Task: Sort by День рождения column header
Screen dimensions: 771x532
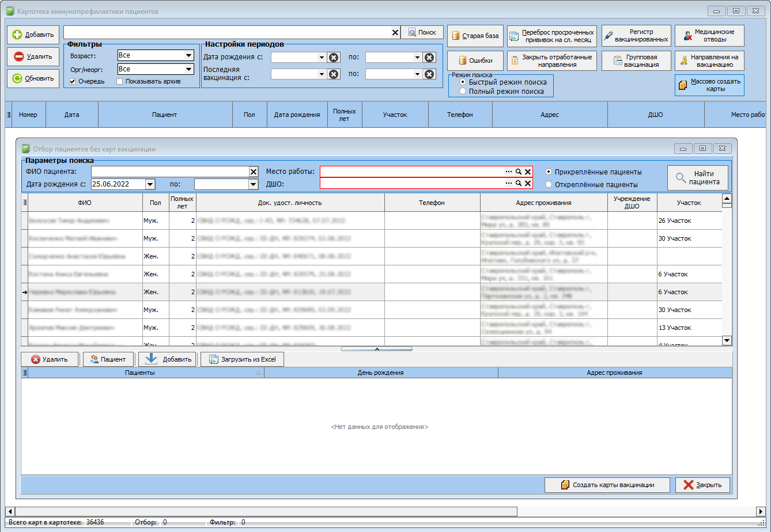Action: click(381, 373)
